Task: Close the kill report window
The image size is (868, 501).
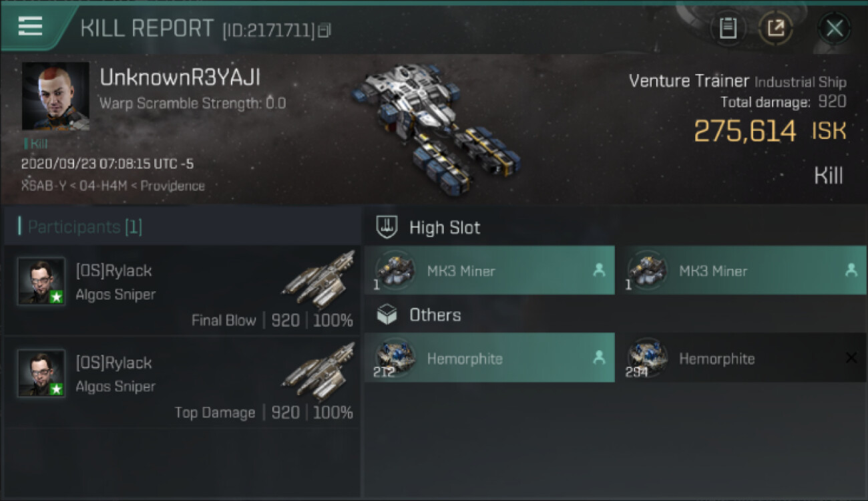Action: [x=834, y=28]
